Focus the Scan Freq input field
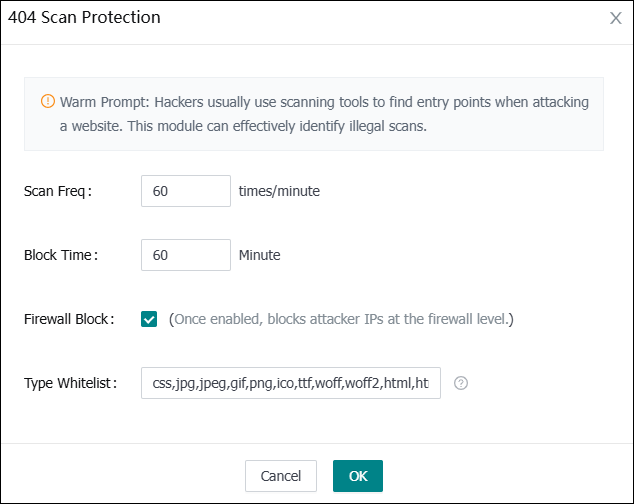 tap(186, 191)
